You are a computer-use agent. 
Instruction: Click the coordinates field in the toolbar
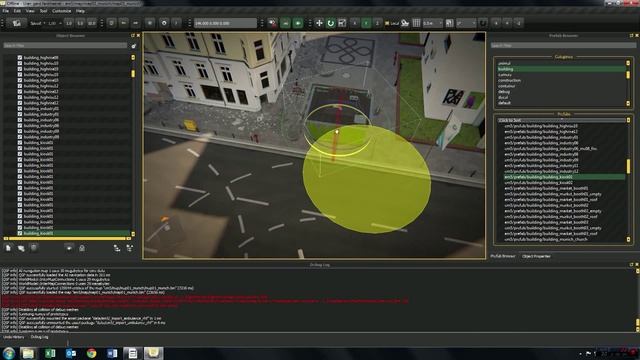[225, 23]
